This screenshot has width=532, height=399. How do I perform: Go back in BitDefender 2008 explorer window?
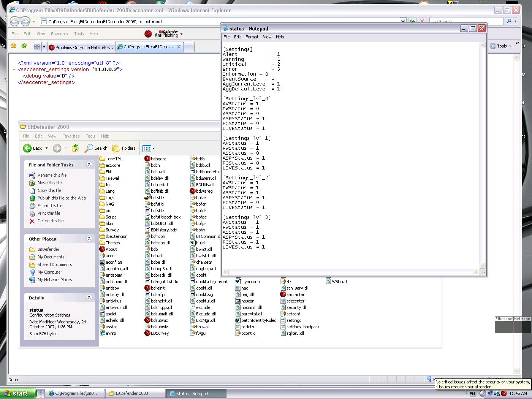coord(32,148)
